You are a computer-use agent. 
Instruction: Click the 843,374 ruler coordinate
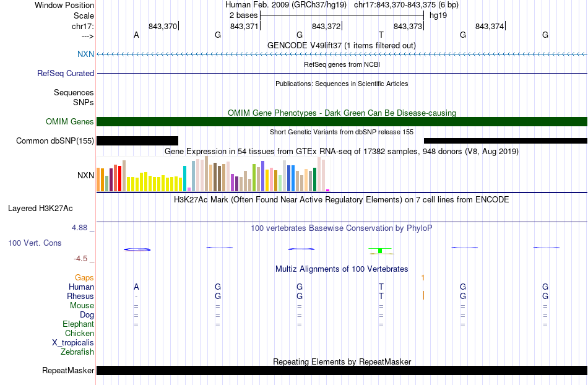pos(490,26)
